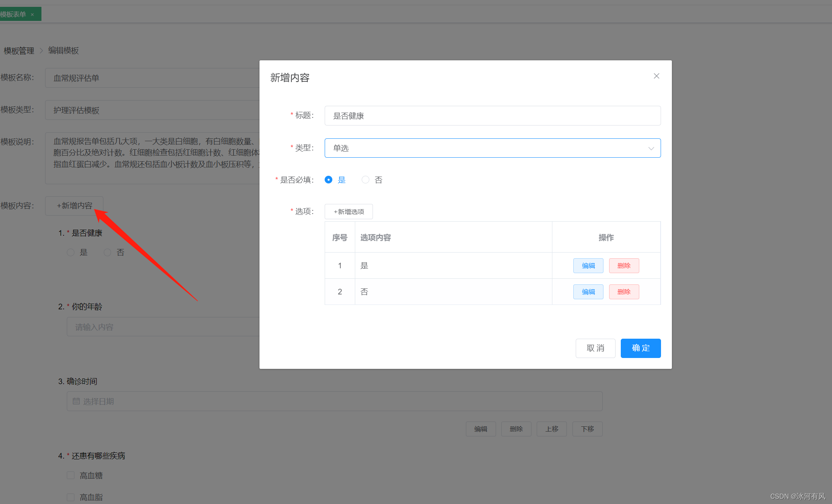Check the 高血糖 checkbox
This screenshot has height=504, width=832.
(71, 475)
